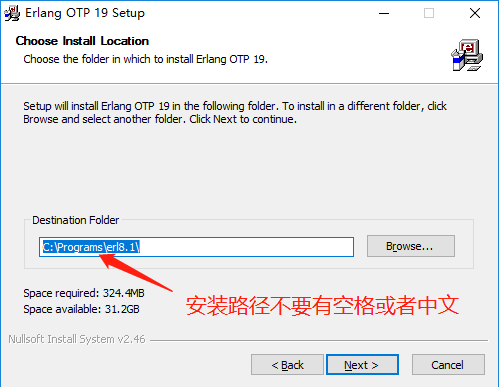Click the Choose Install Location heading
Screen dimensions: 500x387
[82, 41]
